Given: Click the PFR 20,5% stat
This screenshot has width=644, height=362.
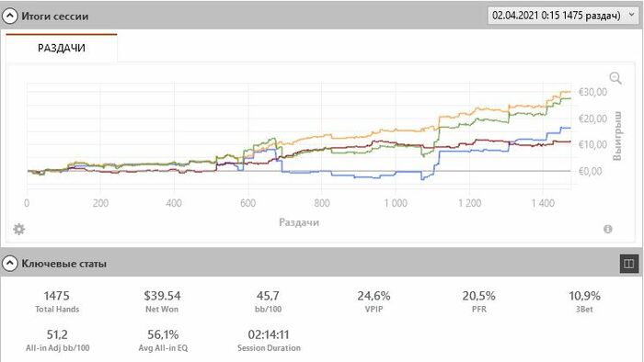Looking at the screenshot, I should [479, 301].
